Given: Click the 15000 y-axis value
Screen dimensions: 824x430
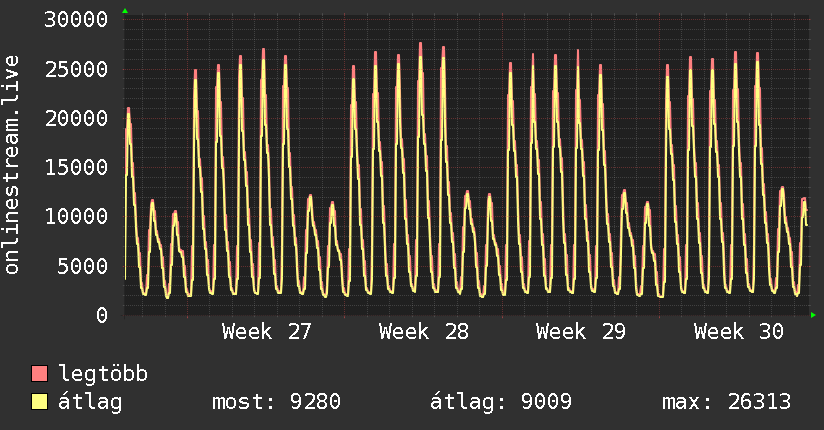Looking at the screenshot, I should [x=76, y=168].
